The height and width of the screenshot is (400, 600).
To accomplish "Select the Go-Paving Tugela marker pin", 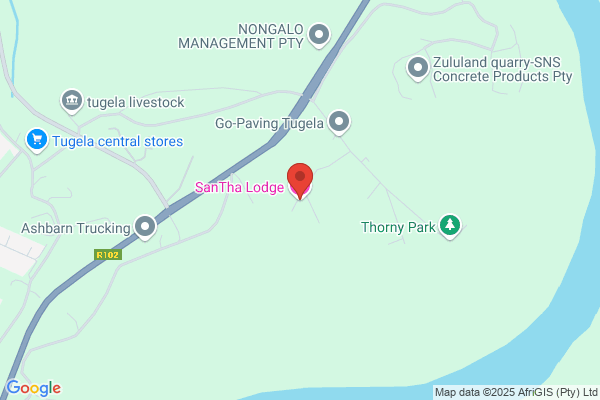I will point(339,123).
